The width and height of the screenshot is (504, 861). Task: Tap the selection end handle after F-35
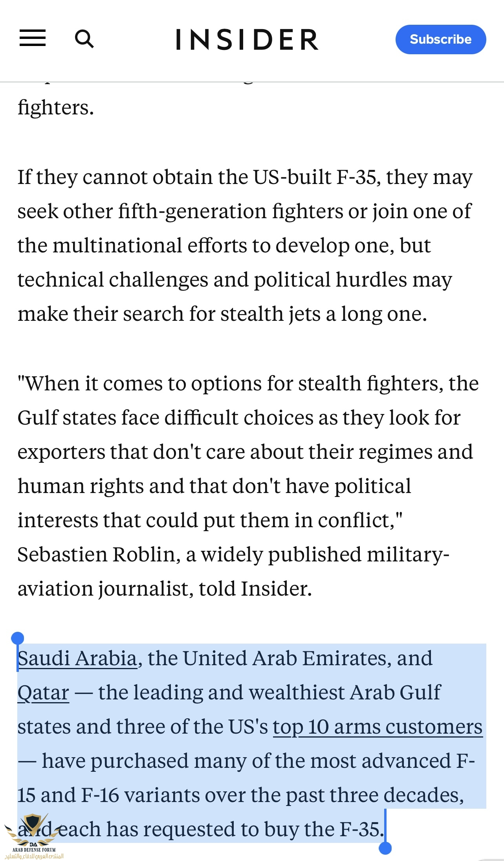coord(385,848)
